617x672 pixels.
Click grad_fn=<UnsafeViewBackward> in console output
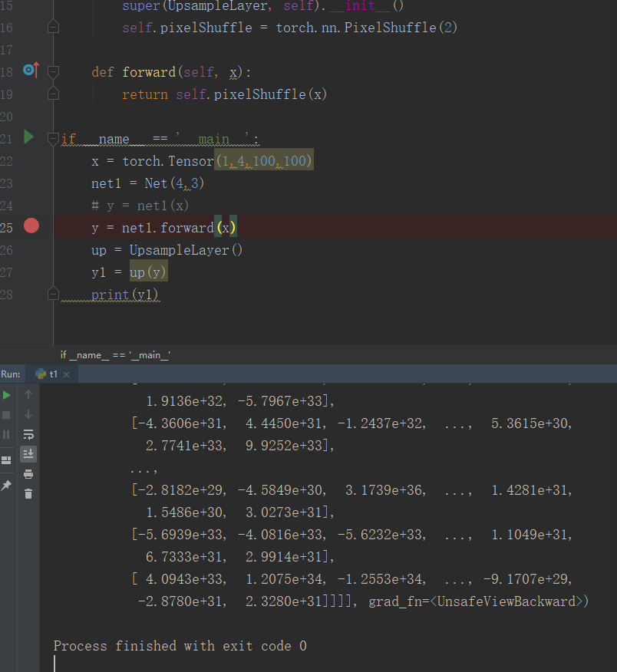(476, 601)
